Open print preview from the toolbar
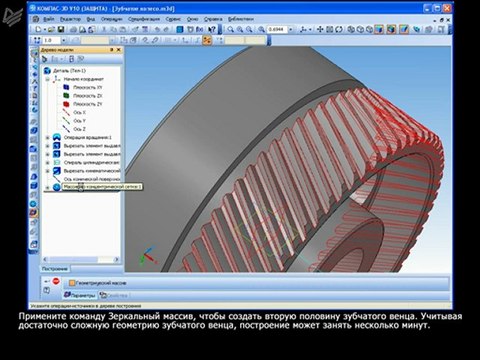This screenshot has width=480, height=360. [82, 30]
